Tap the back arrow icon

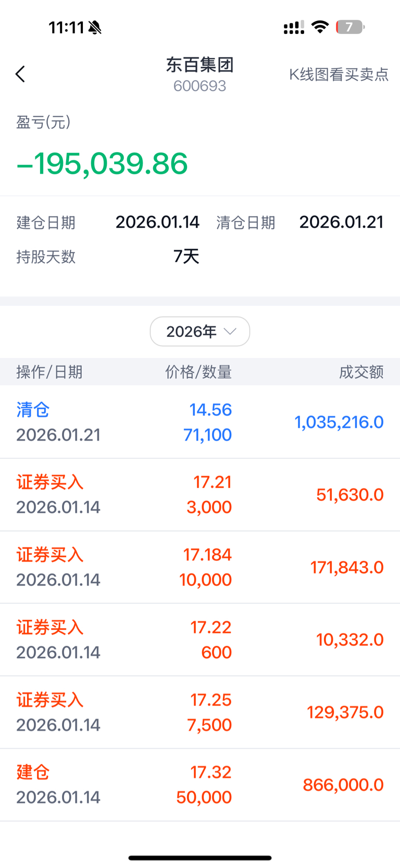tap(20, 75)
